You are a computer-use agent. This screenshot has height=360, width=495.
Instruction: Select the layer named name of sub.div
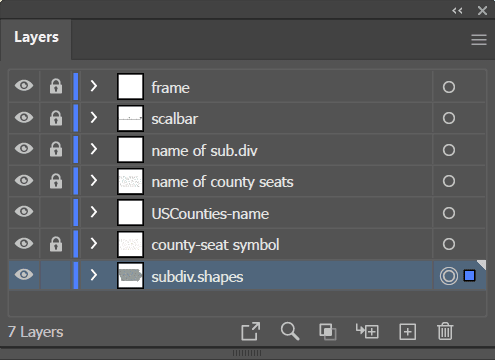[204, 151]
